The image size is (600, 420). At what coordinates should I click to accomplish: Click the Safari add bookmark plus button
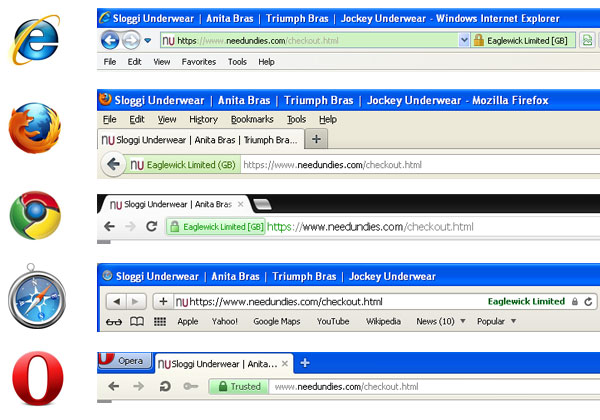pos(163,301)
